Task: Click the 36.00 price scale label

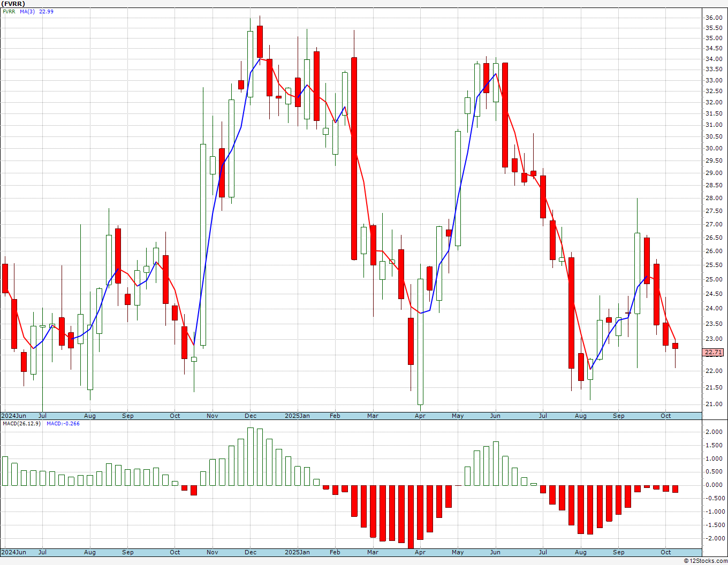Action: [x=713, y=18]
